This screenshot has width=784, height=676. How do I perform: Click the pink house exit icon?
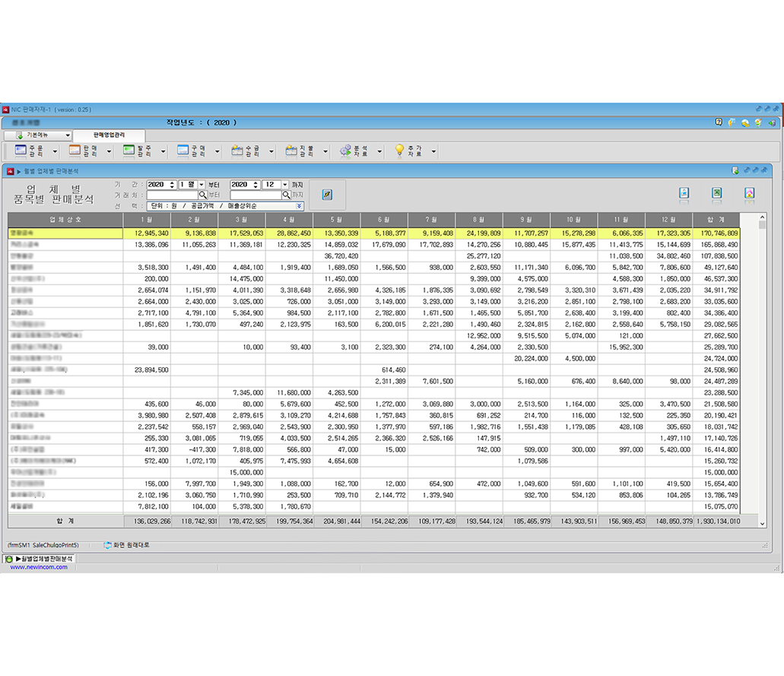[749, 193]
